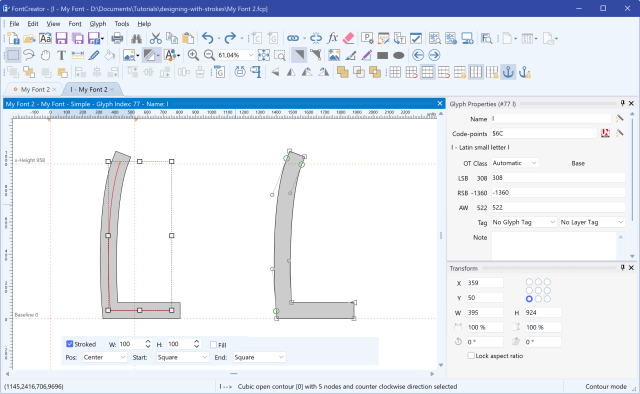This screenshot has height=394, width=640.
Task: Click the Undo arrow icon
Action: click(x=208, y=38)
